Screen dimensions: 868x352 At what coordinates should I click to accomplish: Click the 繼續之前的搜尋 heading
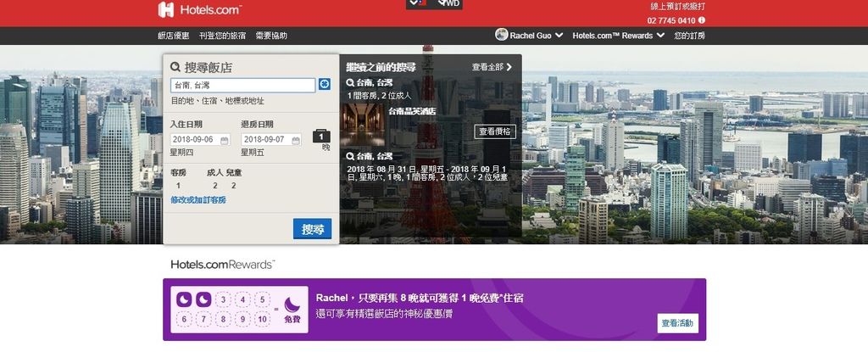click(x=381, y=67)
